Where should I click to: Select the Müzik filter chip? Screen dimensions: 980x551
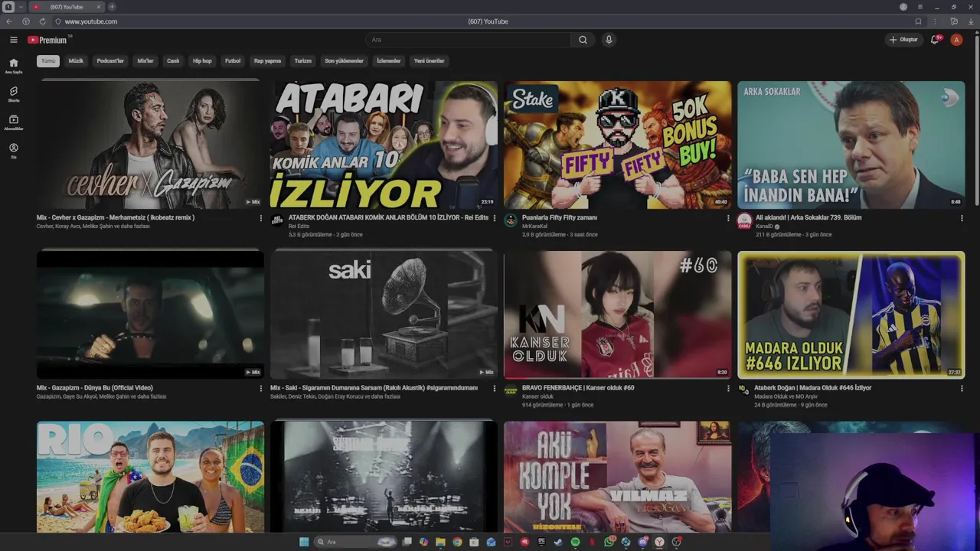[x=76, y=60]
